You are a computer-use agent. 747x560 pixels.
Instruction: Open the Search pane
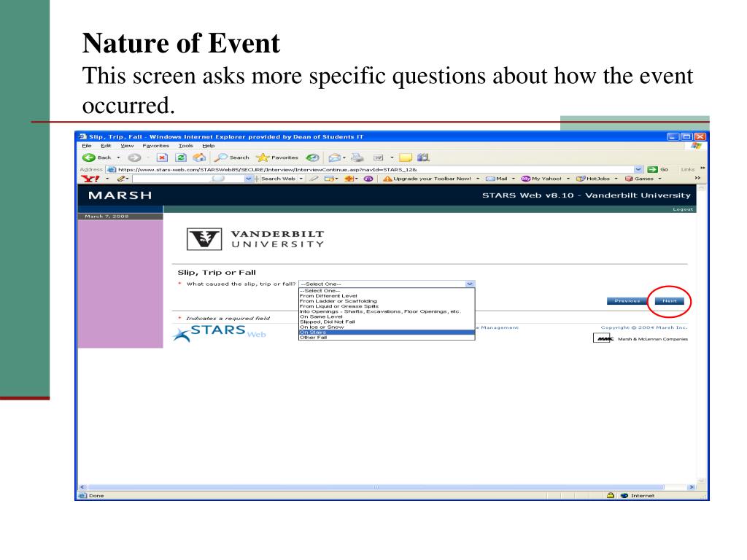(x=232, y=157)
